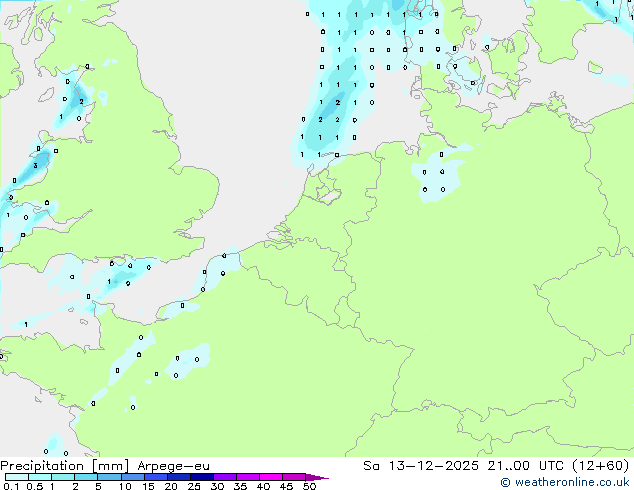Viewport: 634px width, 490px height.
Task: Select the 45 to 50 mm legend swatch
Action: [294, 477]
